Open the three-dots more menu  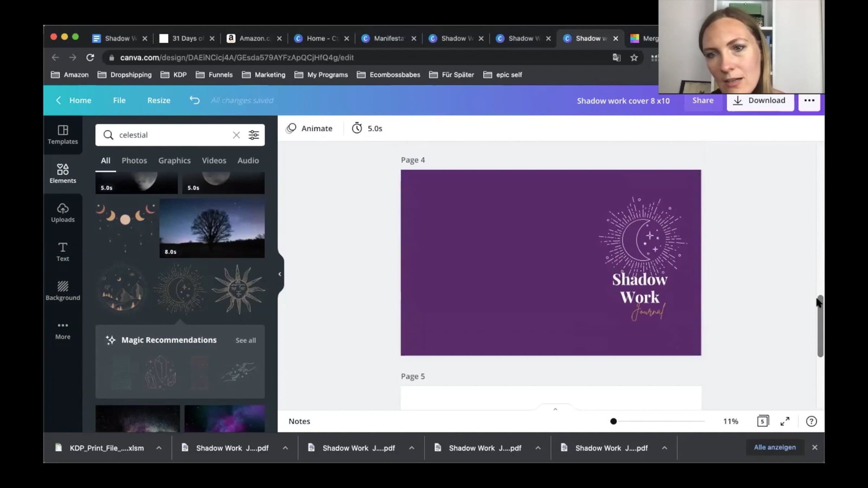(x=809, y=100)
